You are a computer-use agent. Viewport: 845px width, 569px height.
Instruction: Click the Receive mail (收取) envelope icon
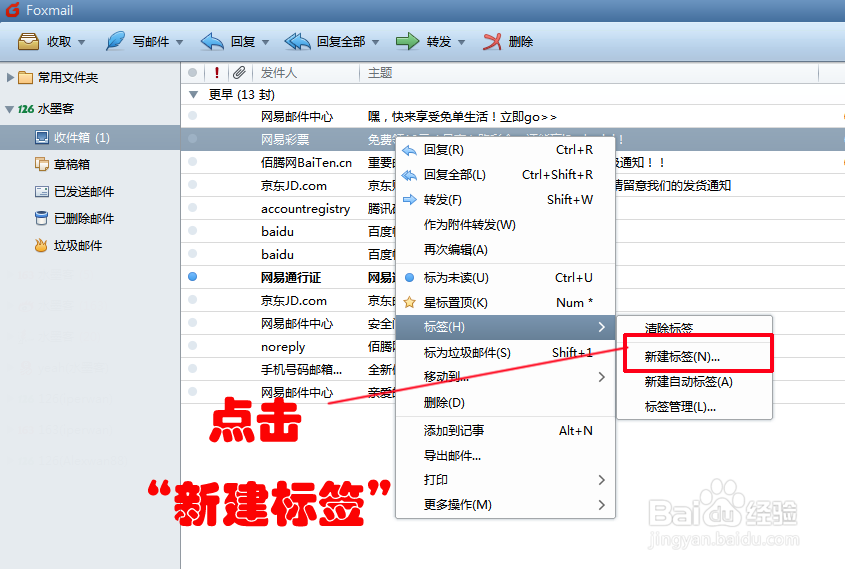coord(29,41)
